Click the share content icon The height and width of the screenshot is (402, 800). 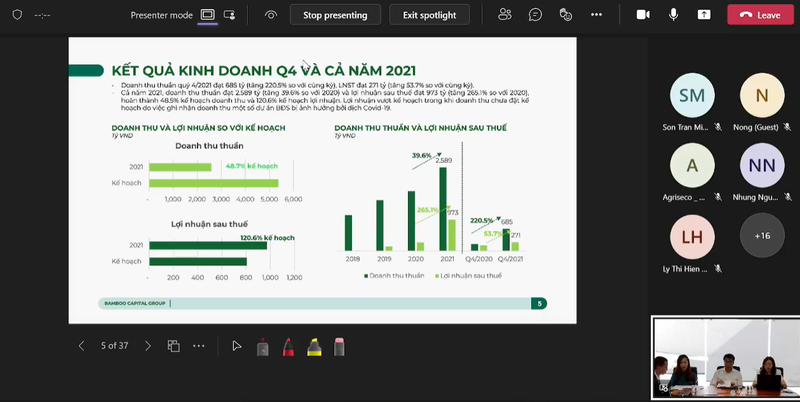point(704,15)
